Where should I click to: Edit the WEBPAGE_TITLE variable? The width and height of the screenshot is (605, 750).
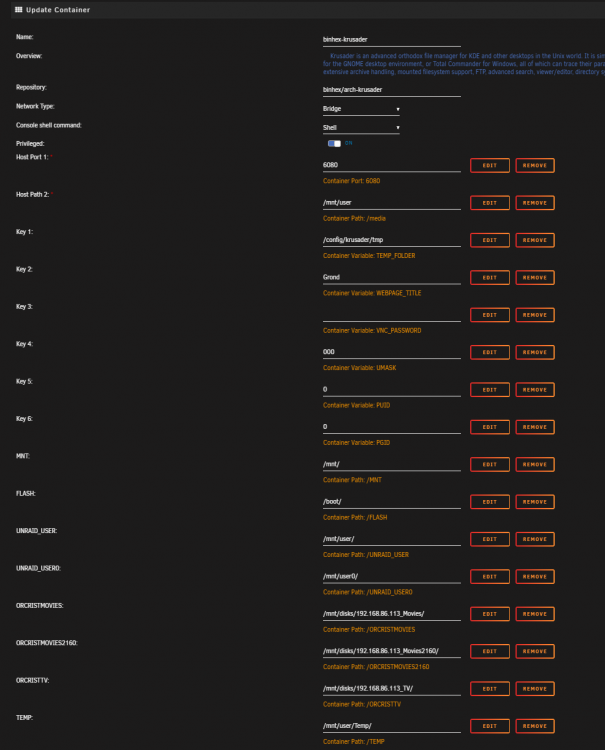pos(490,277)
